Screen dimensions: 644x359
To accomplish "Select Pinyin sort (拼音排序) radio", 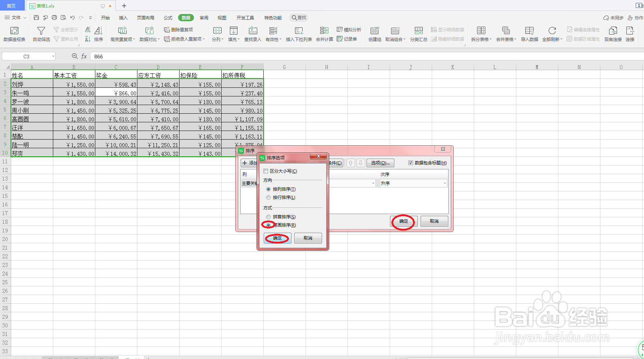I will point(268,217).
